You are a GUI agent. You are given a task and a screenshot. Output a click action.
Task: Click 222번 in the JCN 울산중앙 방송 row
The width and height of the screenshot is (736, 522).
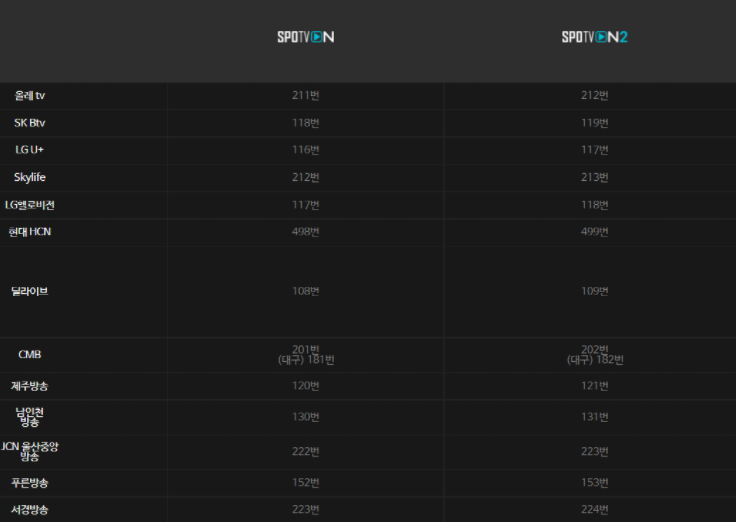[306, 452]
